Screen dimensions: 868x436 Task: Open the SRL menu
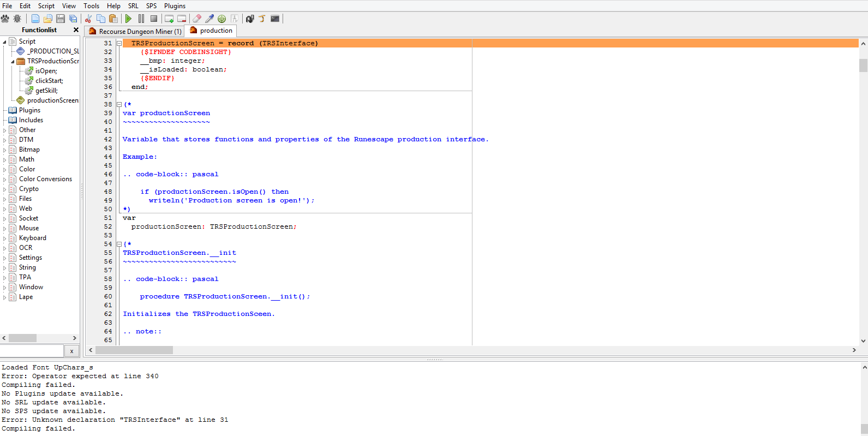[134, 6]
